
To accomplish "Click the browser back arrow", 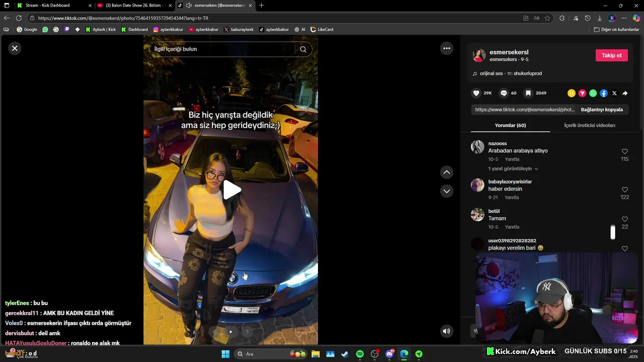I will click(x=7, y=18).
